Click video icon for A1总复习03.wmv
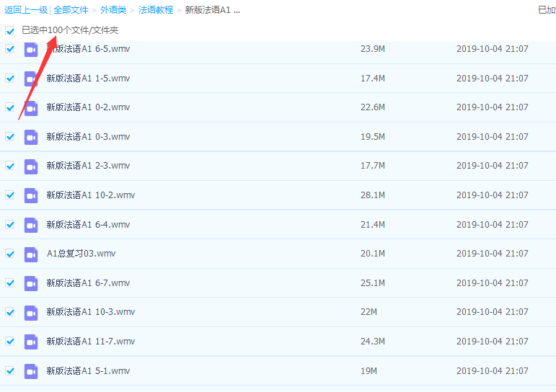 click(x=31, y=254)
